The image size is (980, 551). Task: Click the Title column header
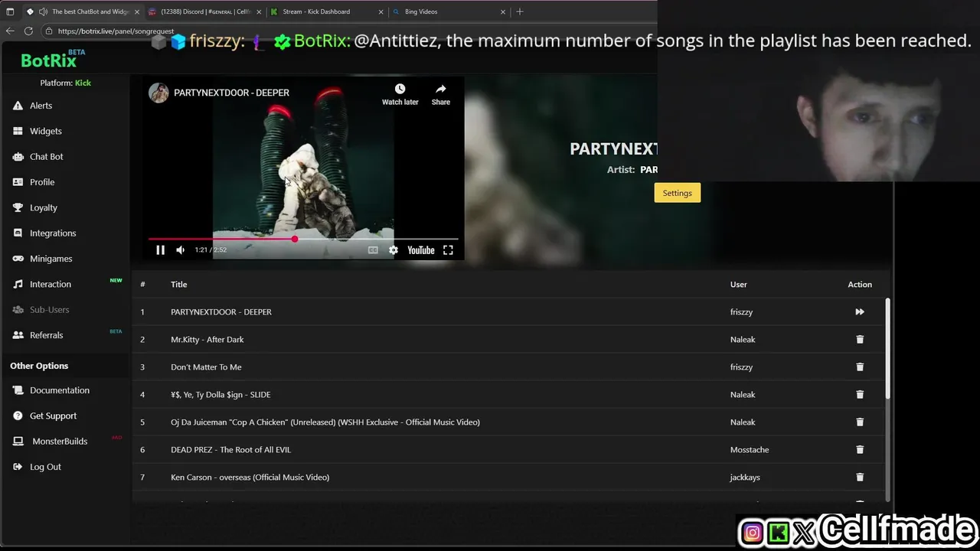[178, 284]
